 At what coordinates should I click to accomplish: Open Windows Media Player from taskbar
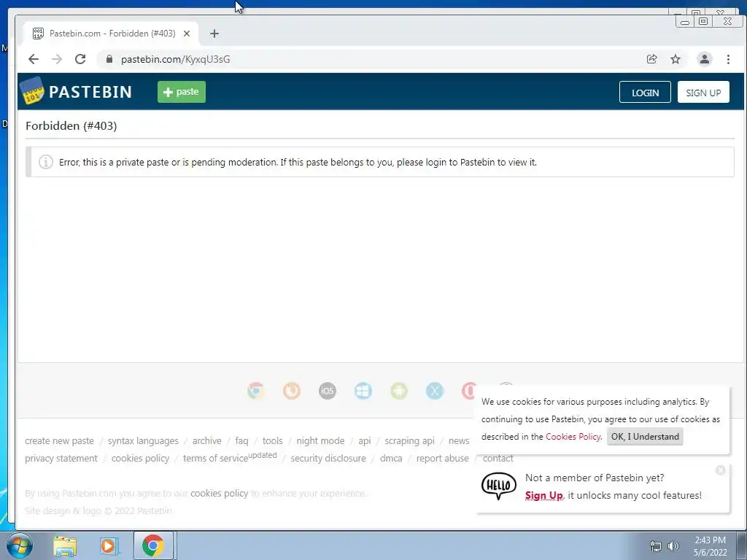108,546
